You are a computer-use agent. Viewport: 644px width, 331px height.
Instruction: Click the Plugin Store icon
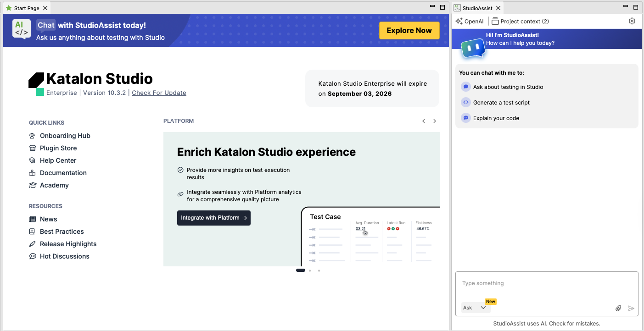click(x=32, y=148)
